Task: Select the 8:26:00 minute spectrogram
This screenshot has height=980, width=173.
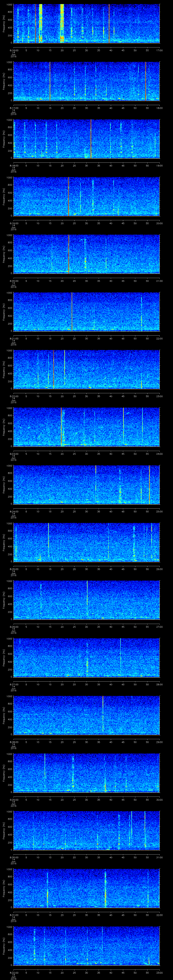Action: click(87, 600)
